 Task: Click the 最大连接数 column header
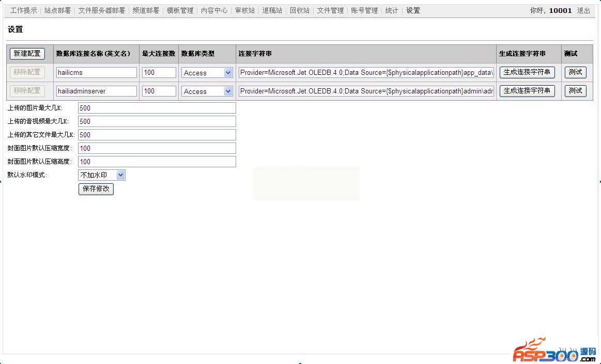point(159,54)
